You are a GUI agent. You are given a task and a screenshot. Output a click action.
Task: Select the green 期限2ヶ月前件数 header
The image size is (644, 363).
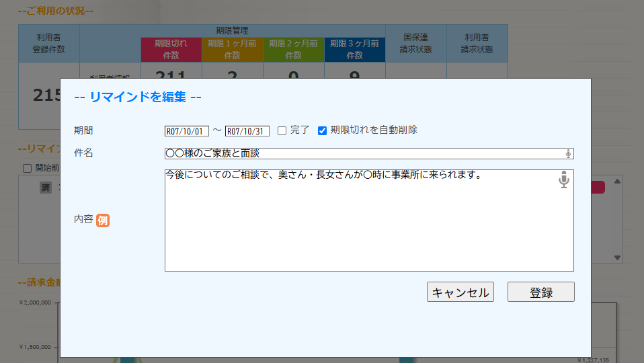[x=293, y=50]
